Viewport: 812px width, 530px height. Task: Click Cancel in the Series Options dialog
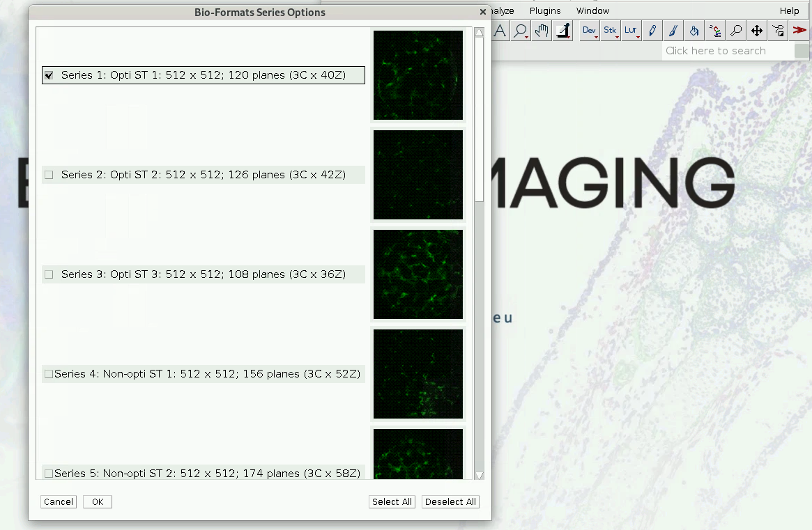pos(59,501)
